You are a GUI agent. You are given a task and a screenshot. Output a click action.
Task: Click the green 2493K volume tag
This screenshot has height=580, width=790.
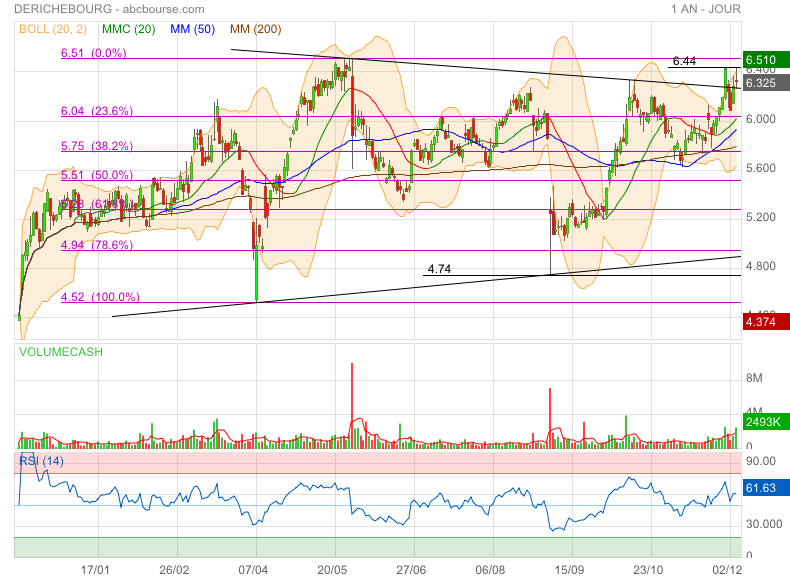click(766, 421)
